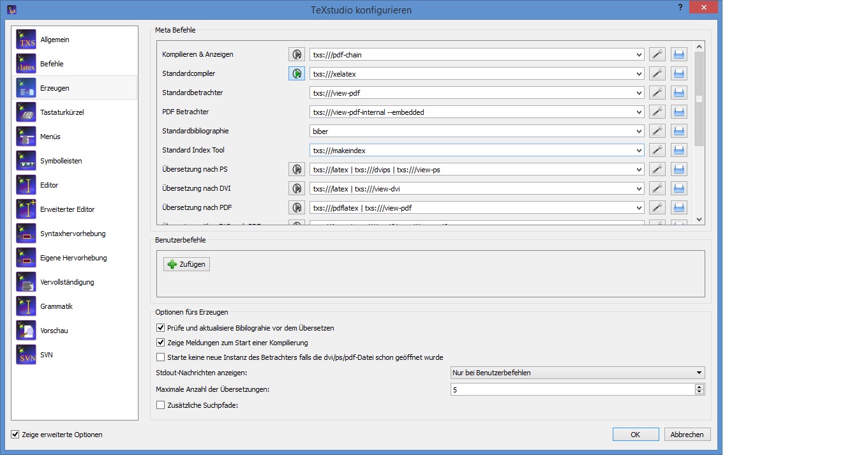Open the Syntaxhervorhebung icon

(26, 234)
